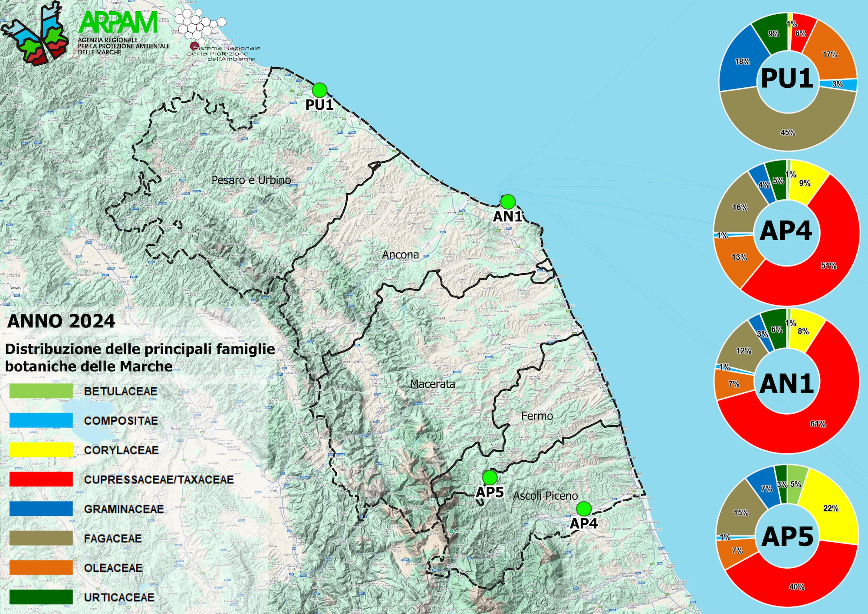
Task: Select the Oleaceae orange swatch
Action: point(41,568)
